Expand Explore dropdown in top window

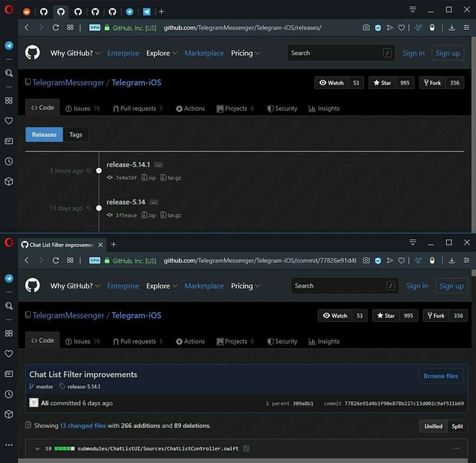(161, 53)
